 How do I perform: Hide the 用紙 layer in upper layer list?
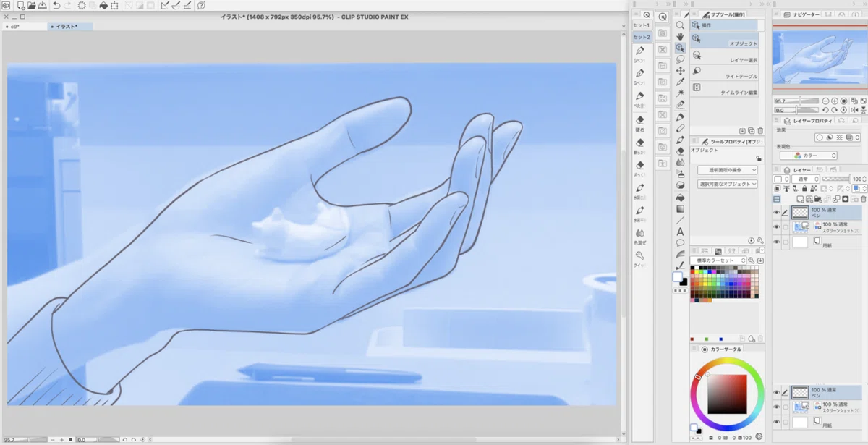point(776,242)
